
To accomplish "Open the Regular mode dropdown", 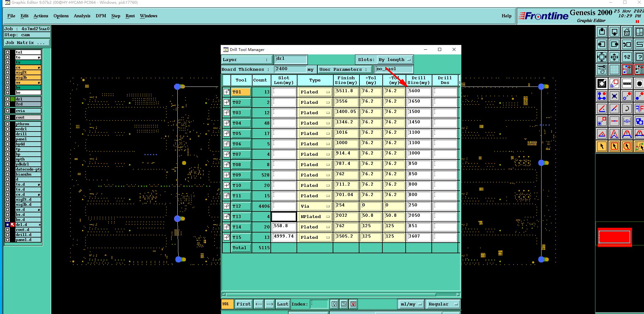I will click(442, 304).
